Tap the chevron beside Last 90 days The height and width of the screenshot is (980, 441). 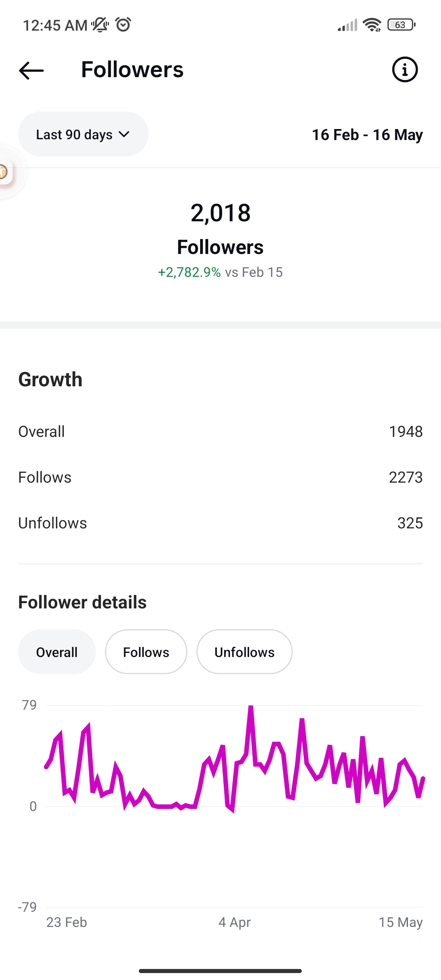(124, 134)
